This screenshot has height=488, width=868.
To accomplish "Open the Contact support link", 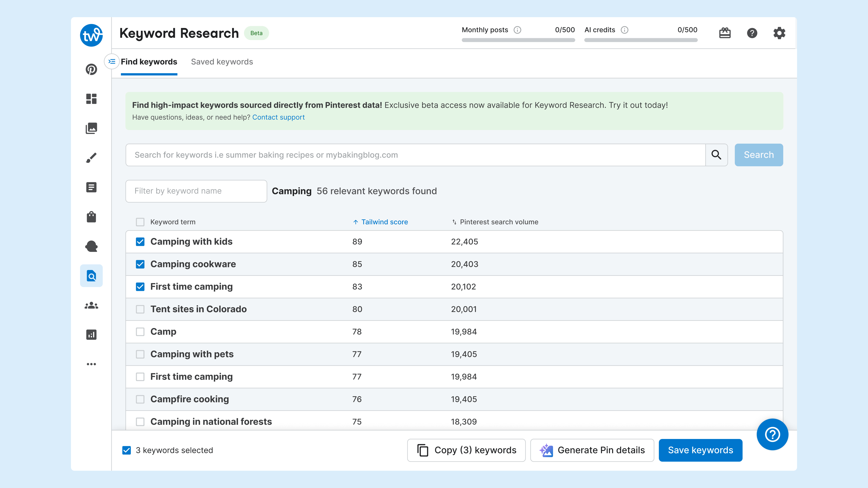I will click(x=278, y=117).
